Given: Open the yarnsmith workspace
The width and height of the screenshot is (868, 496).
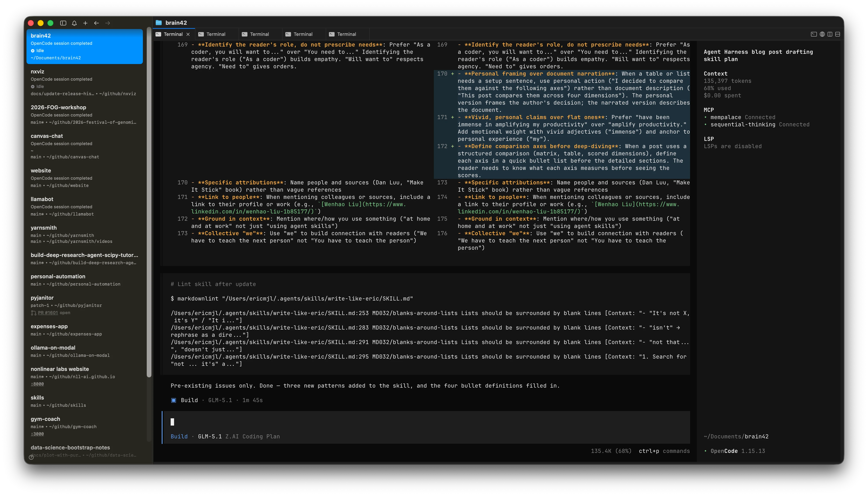Looking at the screenshot, I should (85, 234).
